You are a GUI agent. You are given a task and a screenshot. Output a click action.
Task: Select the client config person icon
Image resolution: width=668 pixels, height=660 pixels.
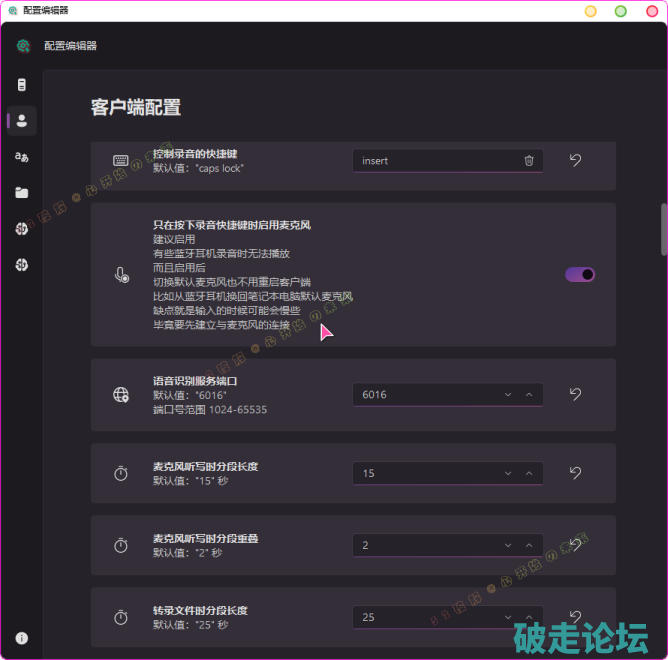pos(21,121)
